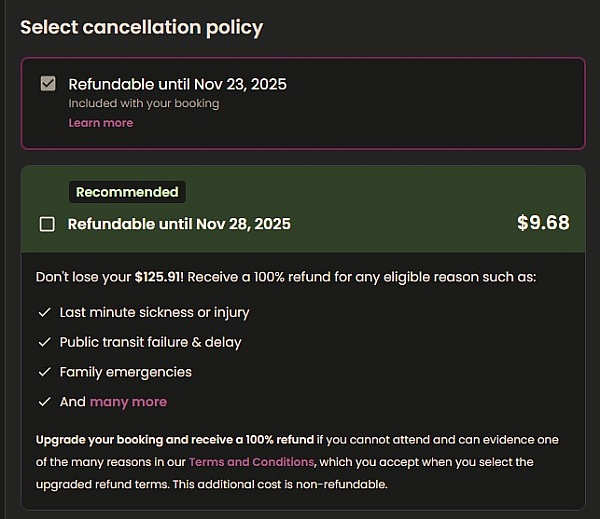
Task: Uncheck the Refundable until Nov 23 checkbox
Action: pyautogui.click(x=47, y=84)
